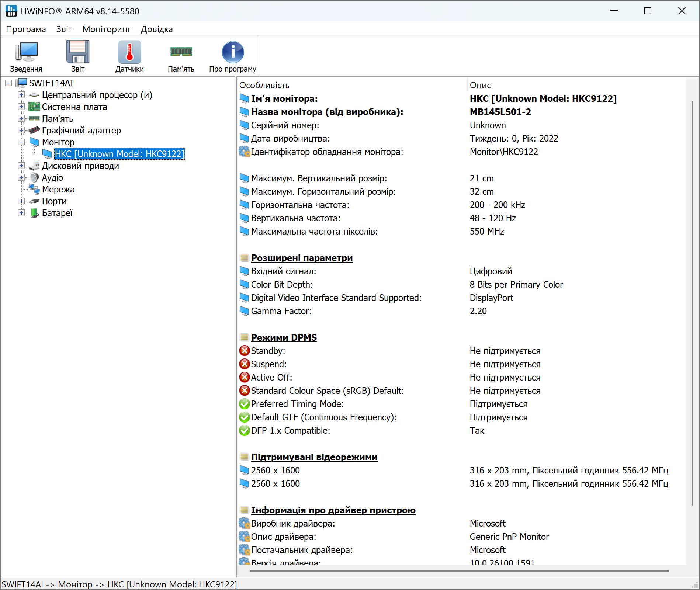Click the Дисковий приводи drive icon
The height and width of the screenshot is (590, 700).
tap(34, 166)
